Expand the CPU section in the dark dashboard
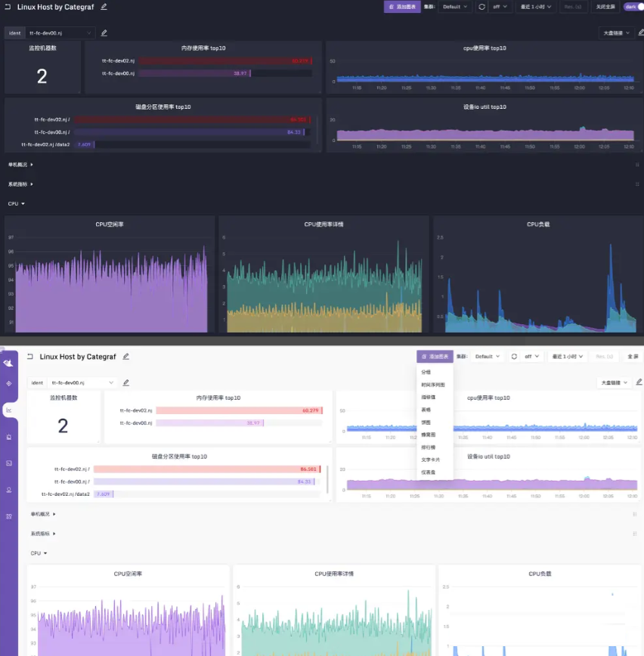 click(17, 204)
